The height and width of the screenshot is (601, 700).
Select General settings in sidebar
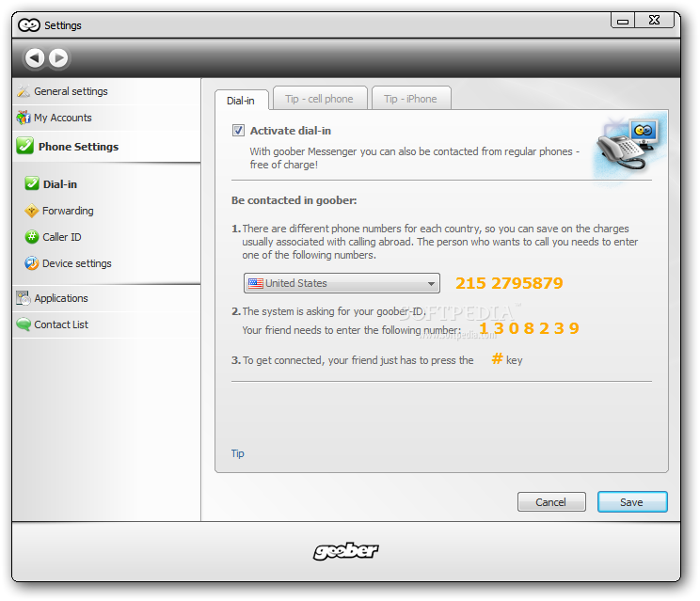pos(106,91)
